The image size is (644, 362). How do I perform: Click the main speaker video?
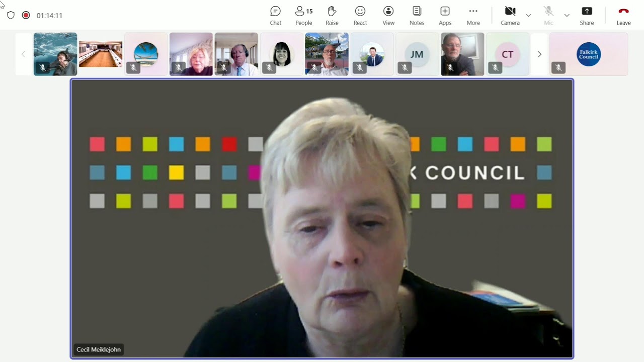(x=322, y=219)
